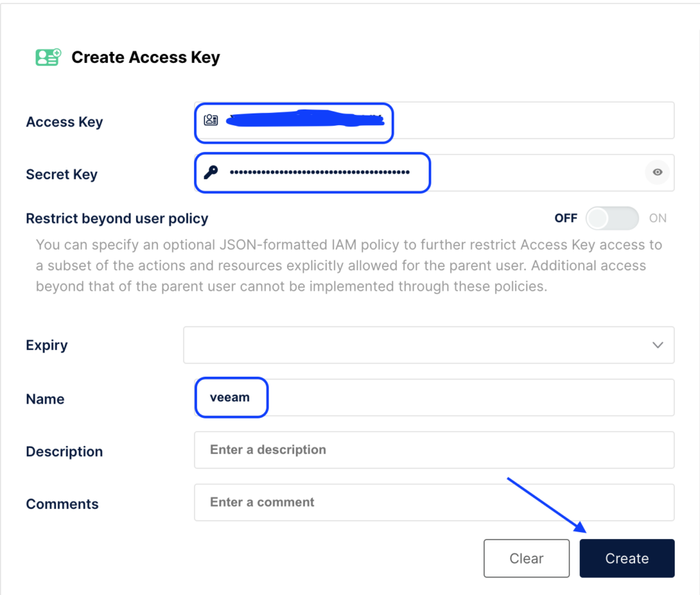700x595 pixels.
Task: Expand the Expiry dropdown chevron
Action: pos(658,345)
